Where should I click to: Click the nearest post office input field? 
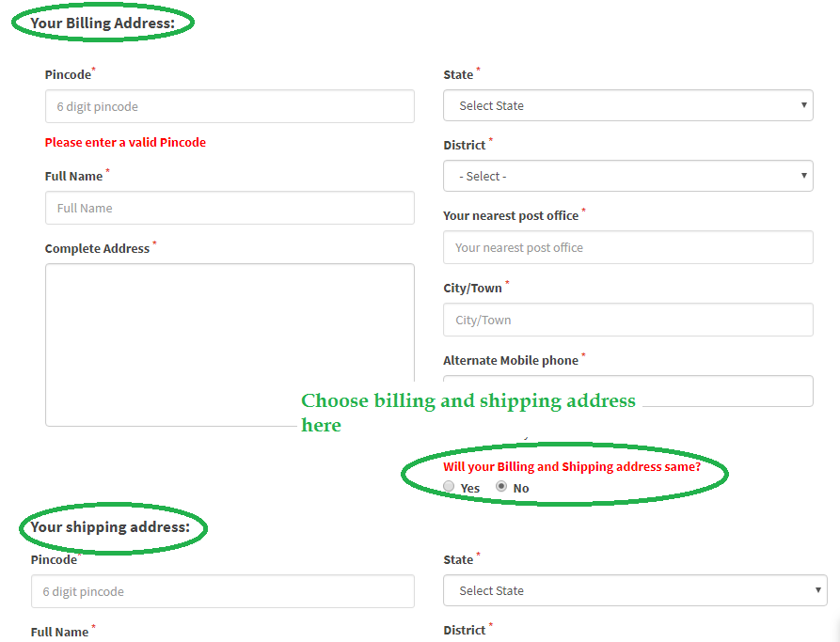(627, 247)
